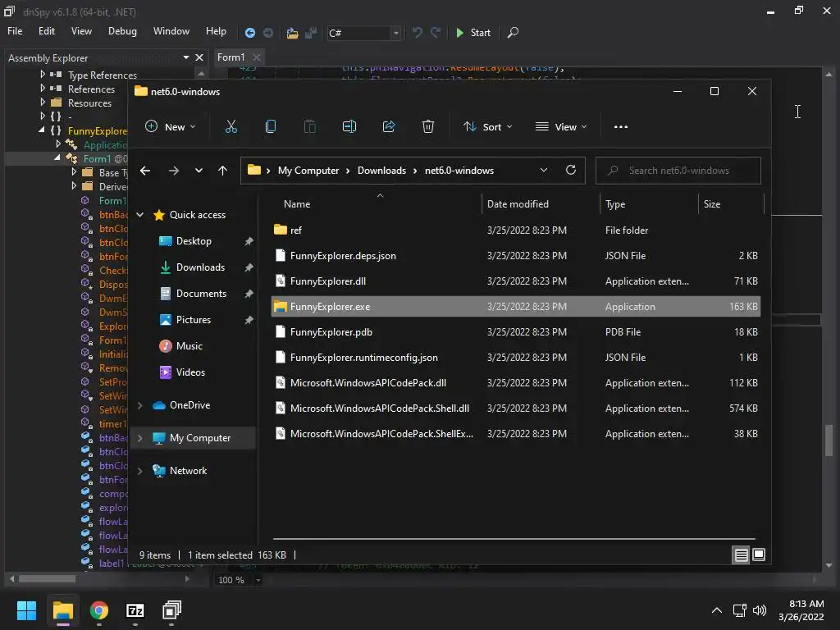Open Windows Start menu

27,610
